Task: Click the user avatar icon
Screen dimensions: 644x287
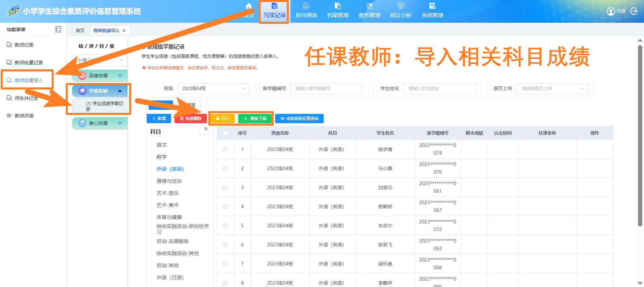Action: (x=611, y=11)
